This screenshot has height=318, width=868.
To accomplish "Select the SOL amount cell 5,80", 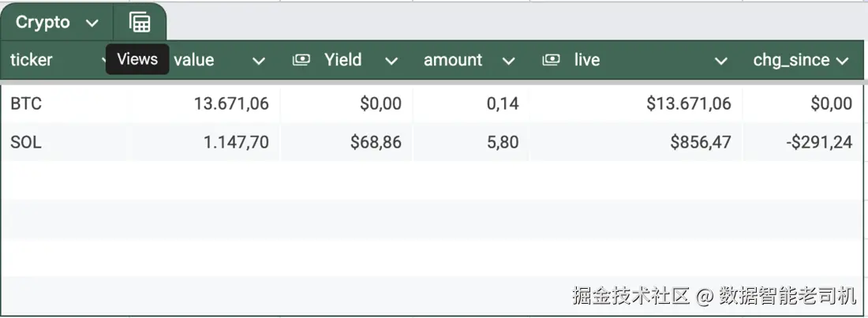I will 502,143.
